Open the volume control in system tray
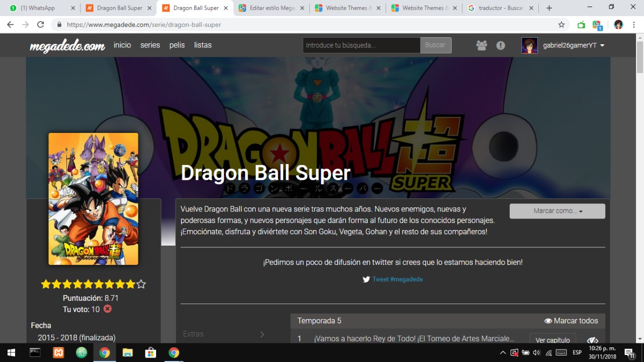644x362 pixels. (536, 352)
